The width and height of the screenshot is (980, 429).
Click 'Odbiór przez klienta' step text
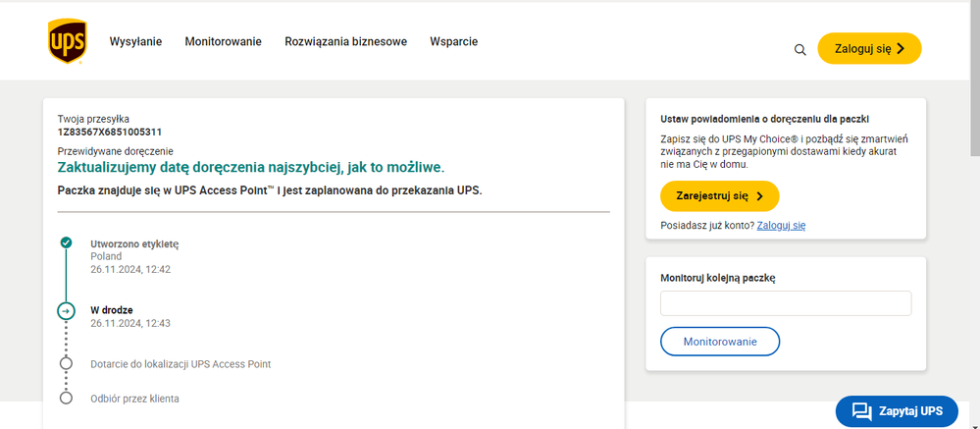pos(134,399)
